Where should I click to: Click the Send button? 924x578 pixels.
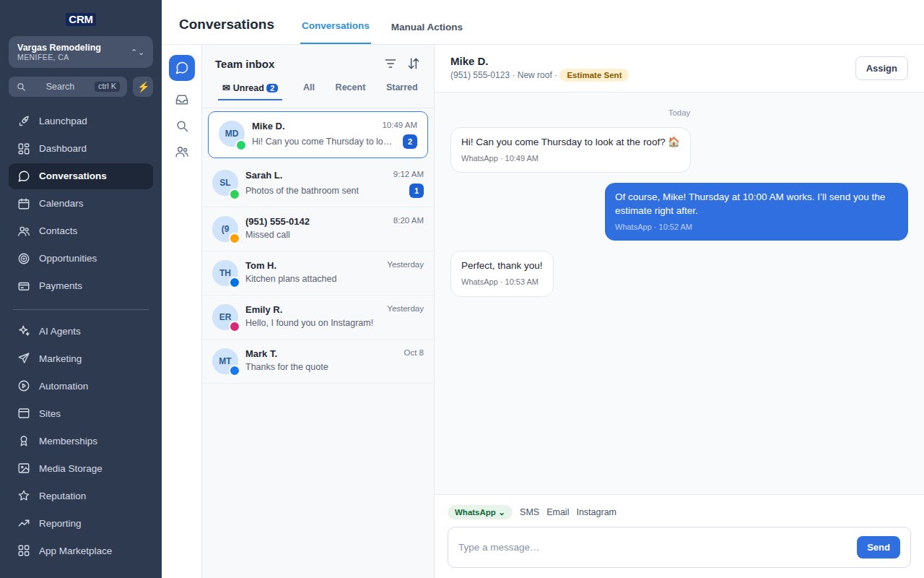(879, 548)
